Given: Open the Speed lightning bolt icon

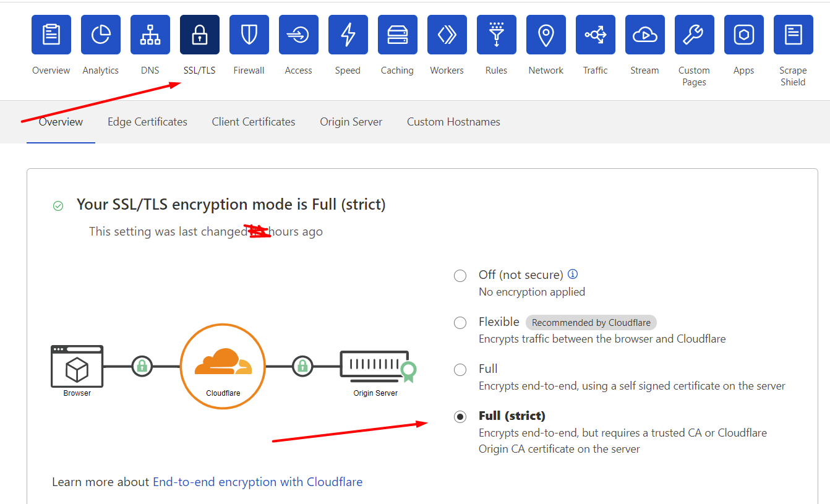Looking at the screenshot, I should tap(348, 35).
